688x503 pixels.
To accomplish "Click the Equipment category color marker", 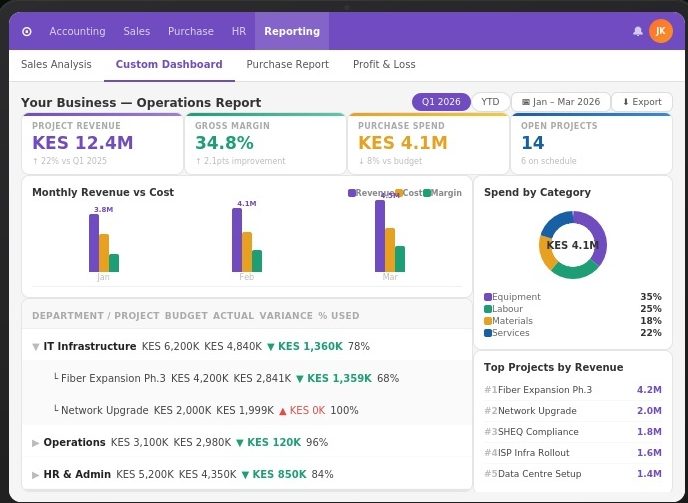I will point(488,297).
